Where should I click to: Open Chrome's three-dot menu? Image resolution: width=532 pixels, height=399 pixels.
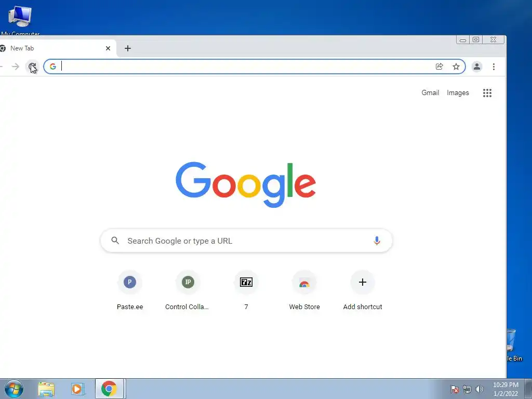point(494,66)
